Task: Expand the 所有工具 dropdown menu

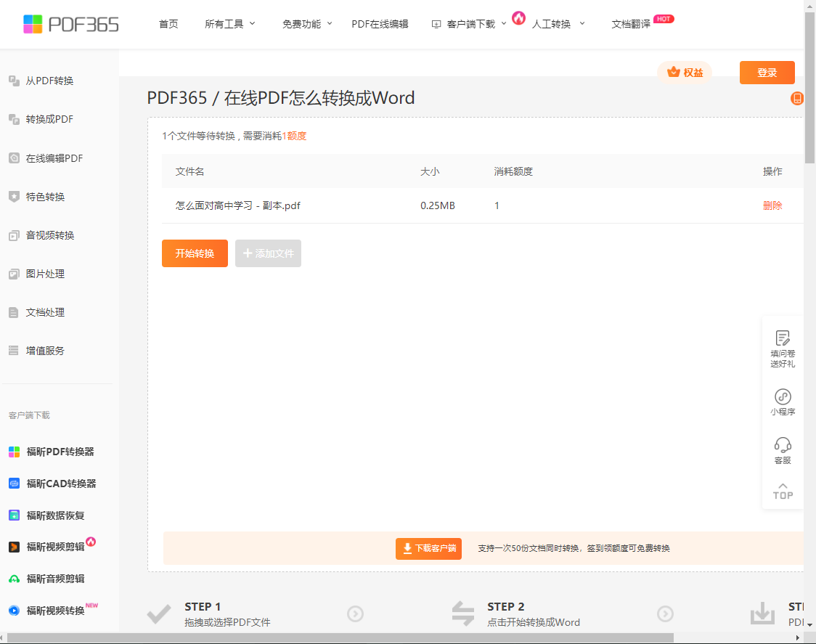Action: coord(230,24)
